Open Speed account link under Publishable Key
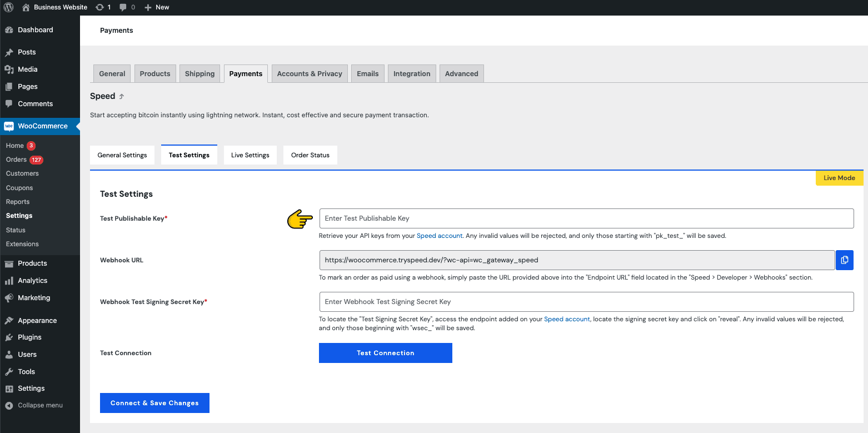868x433 pixels. click(x=440, y=236)
